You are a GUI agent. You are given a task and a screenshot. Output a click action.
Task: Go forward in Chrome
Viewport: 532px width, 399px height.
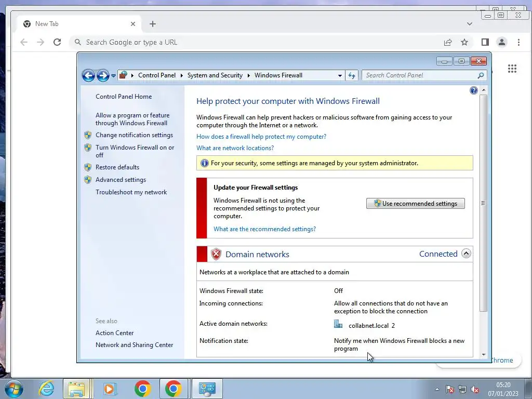41,42
